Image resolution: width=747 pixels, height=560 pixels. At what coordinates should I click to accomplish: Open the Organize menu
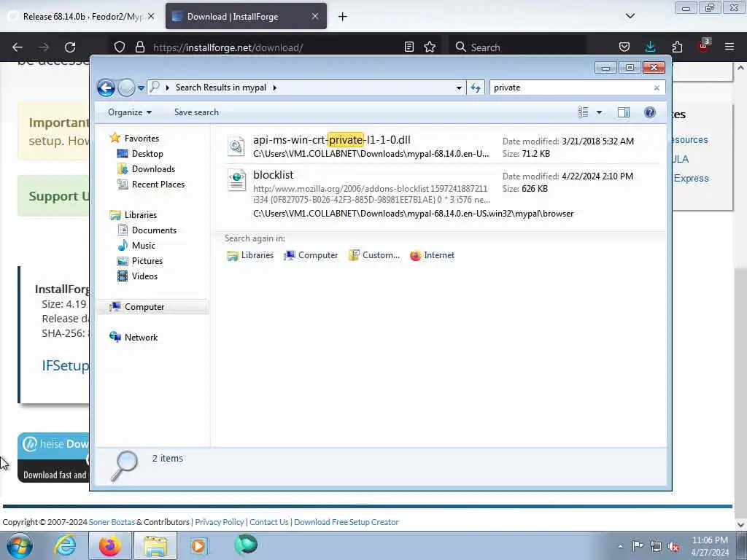tap(130, 112)
